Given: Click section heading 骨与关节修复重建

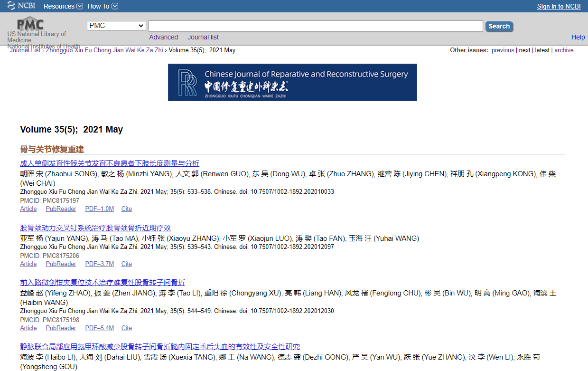Looking at the screenshot, I should [52, 150].
